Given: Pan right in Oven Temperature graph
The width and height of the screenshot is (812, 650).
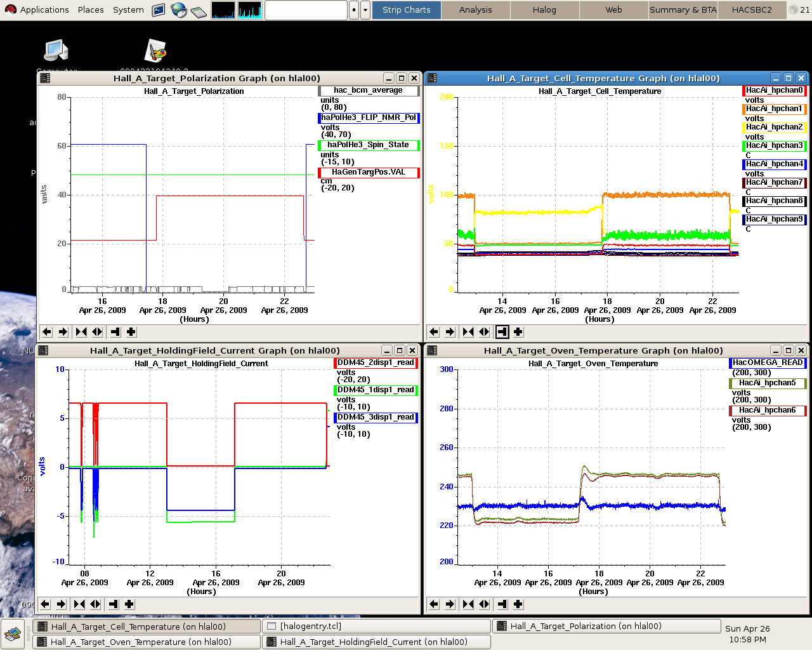Looking at the screenshot, I should [450, 604].
